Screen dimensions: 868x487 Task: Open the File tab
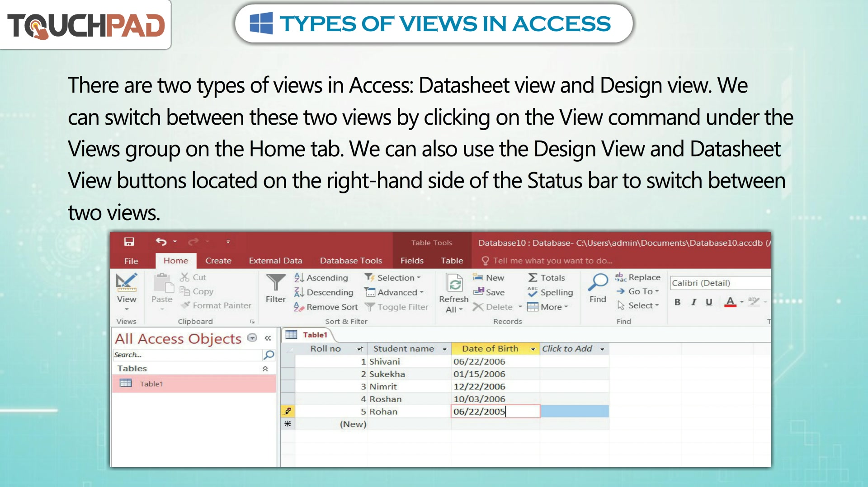(x=131, y=261)
